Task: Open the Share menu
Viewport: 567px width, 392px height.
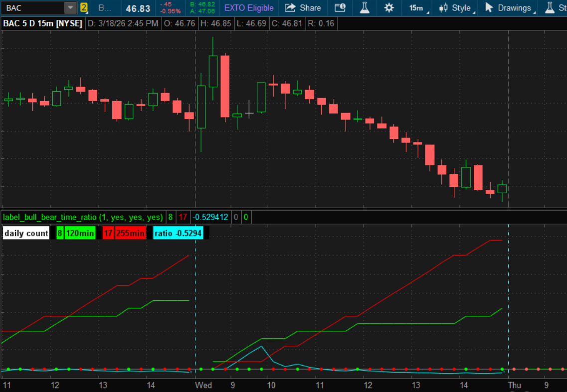Action: click(303, 8)
